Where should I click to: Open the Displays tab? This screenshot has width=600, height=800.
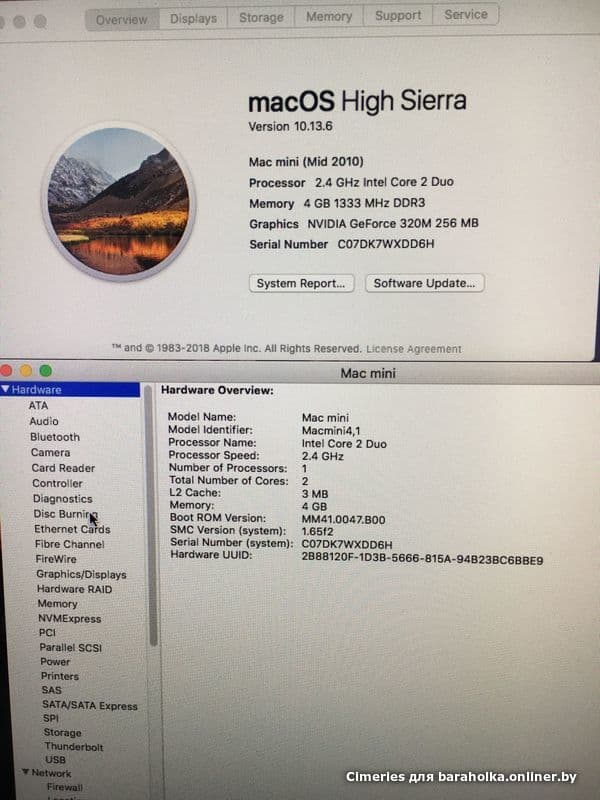(193, 19)
